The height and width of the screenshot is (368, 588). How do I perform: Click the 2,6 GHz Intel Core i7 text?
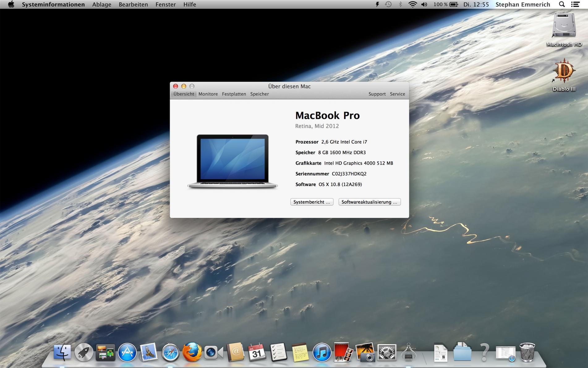tap(344, 142)
